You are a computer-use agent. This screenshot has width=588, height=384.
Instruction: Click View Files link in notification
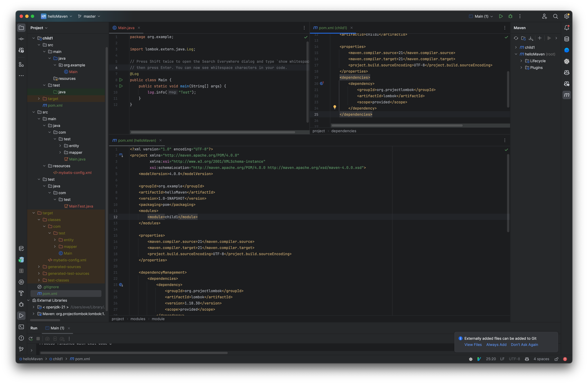pyautogui.click(x=473, y=345)
